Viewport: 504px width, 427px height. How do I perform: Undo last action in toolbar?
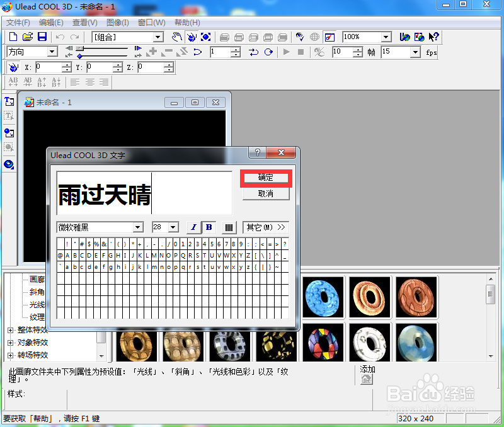[x=60, y=37]
